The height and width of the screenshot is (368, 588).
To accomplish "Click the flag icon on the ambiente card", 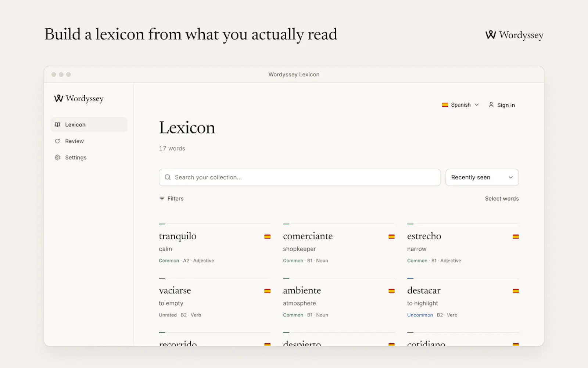I will coord(392,291).
